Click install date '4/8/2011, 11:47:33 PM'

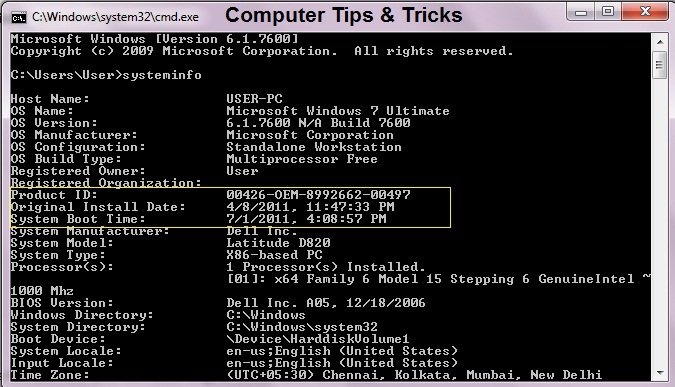coord(310,207)
